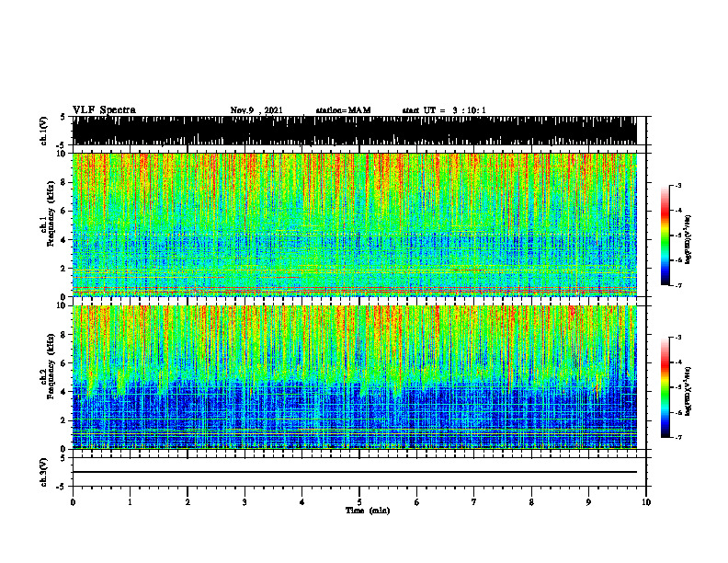Click time axis tick label "0"
Screen dimensions: 728x563
(x=73, y=502)
